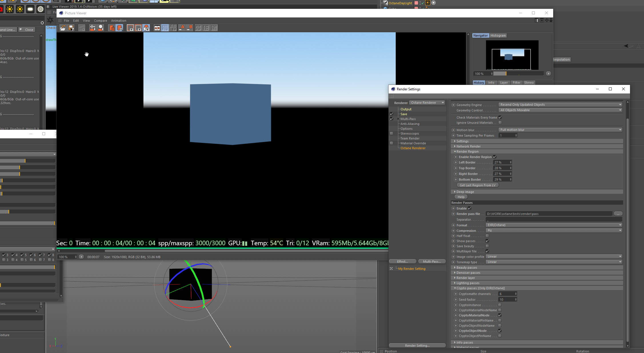Viewport: 644px width, 353px height.
Task: Click the Multi-Pass... button
Action: click(x=431, y=262)
